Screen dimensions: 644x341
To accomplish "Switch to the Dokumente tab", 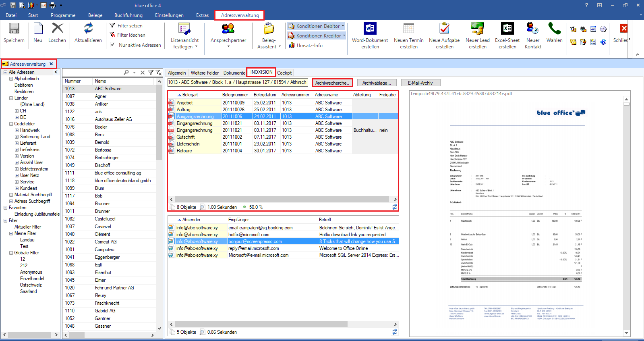I will point(234,73).
